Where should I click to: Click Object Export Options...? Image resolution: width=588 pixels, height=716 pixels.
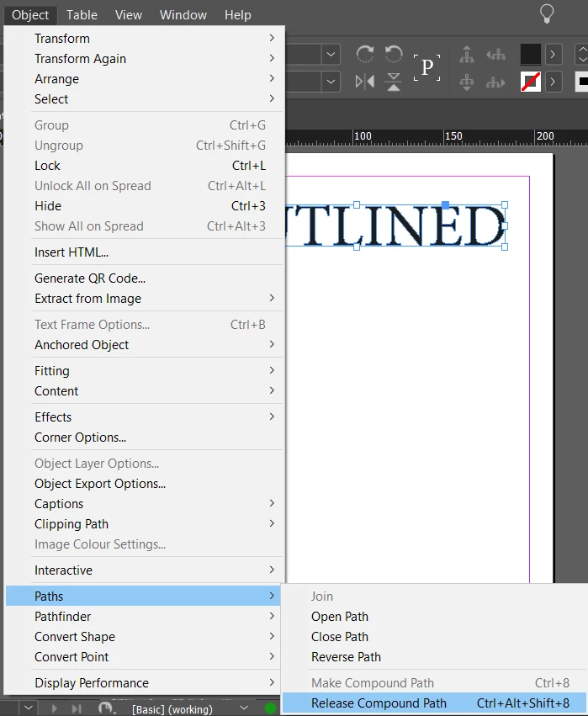(144, 484)
